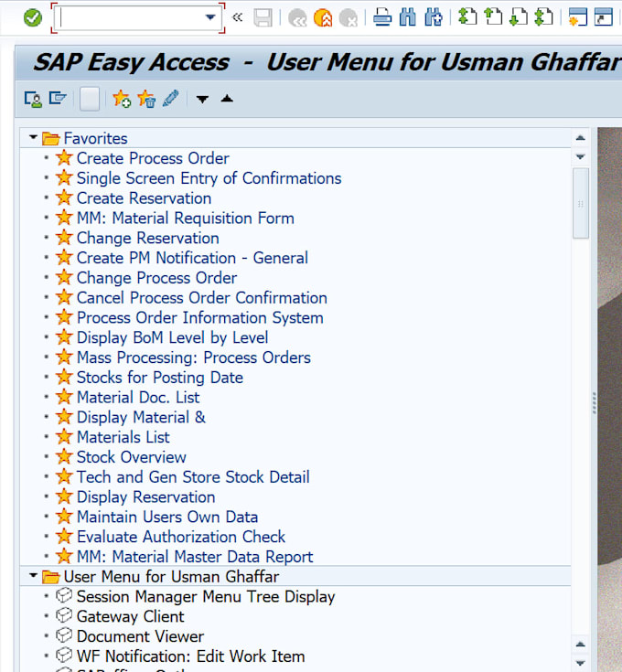The height and width of the screenshot is (672, 622).
Task: Click the grey Back icon
Action: pyautogui.click(x=297, y=18)
